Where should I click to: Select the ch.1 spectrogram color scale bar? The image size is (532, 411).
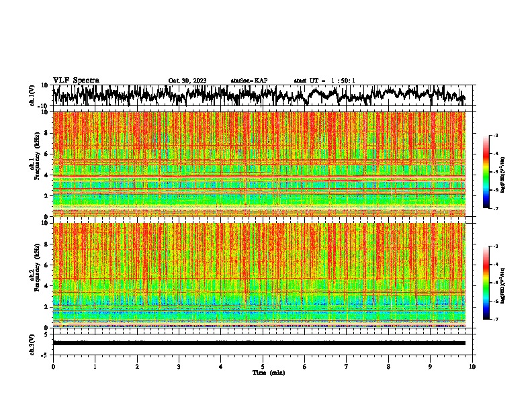[x=486, y=172]
